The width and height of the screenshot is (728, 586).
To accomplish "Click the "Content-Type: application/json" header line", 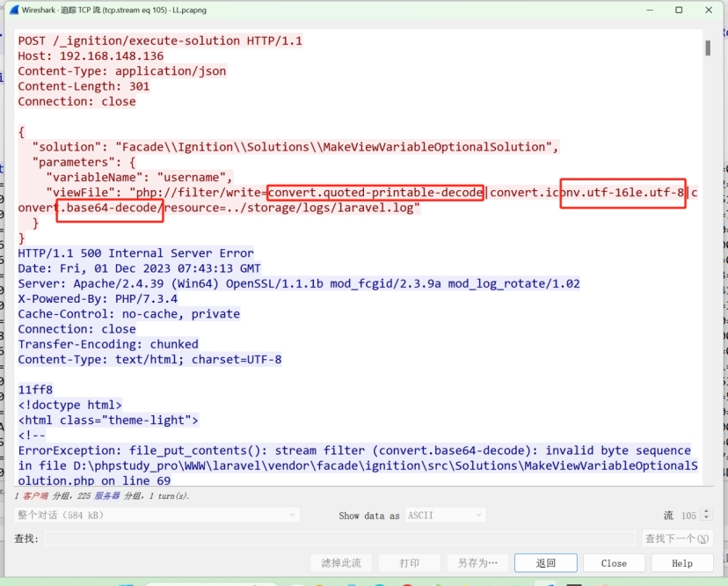I will coord(122,71).
